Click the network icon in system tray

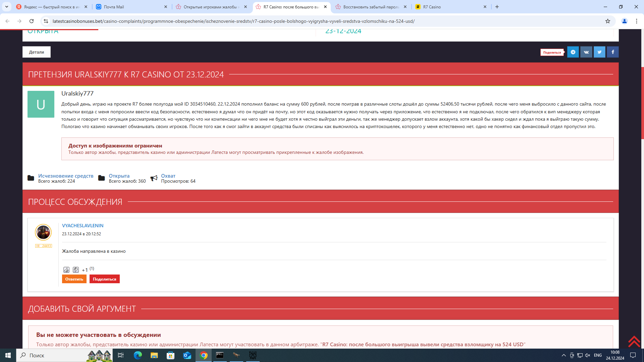(x=580, y=355)
